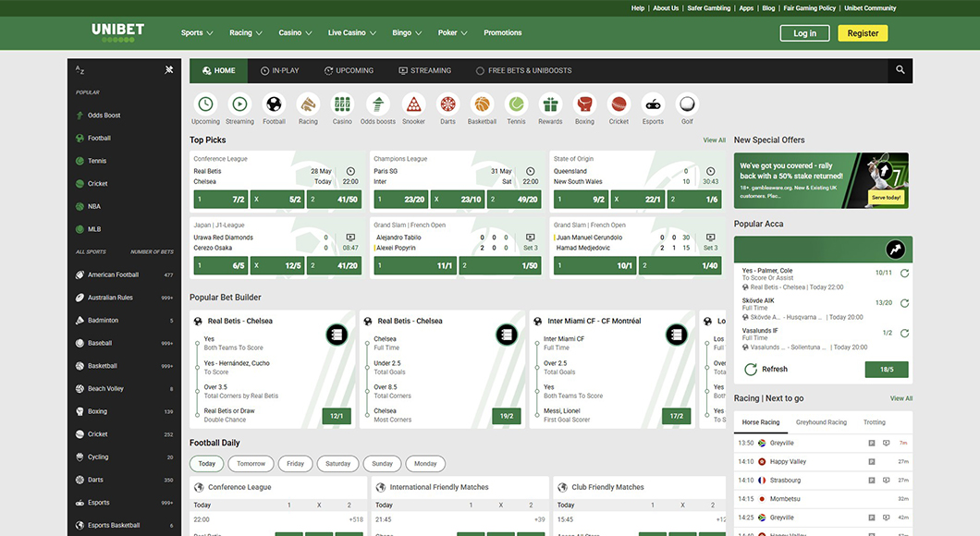
Task: Expand the Bingo dropdown menu
Action: [x=407, y=32]
